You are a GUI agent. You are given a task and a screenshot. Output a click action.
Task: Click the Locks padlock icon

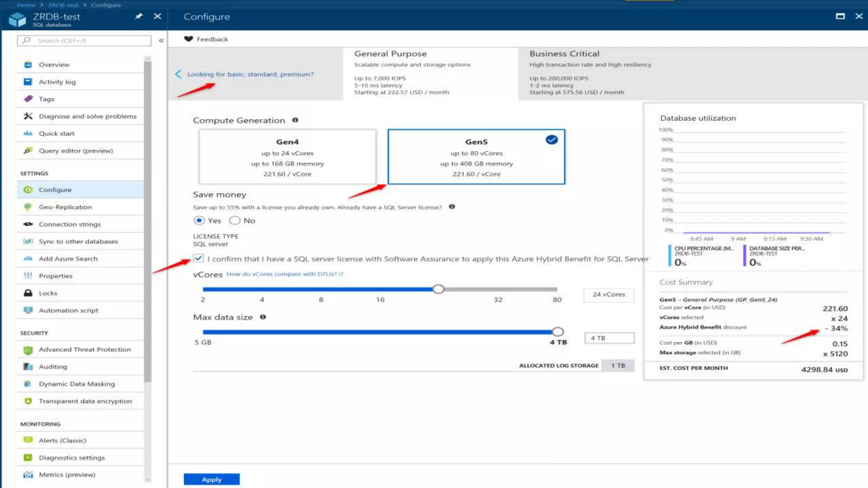coord(28,293)
